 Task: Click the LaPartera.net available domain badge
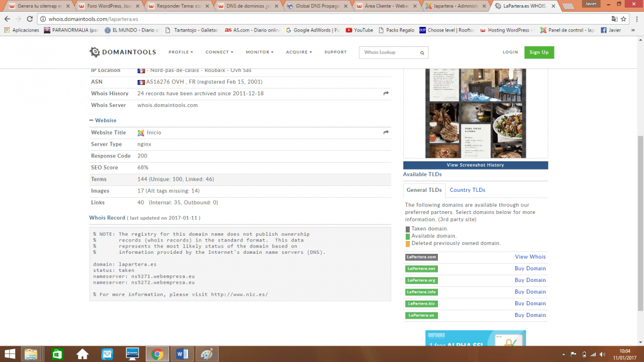pos(422,268)
